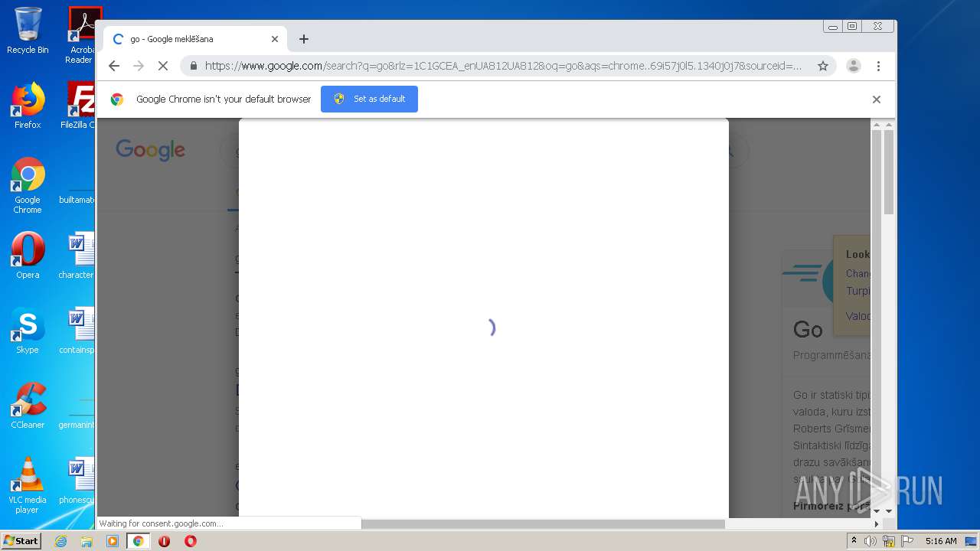The width and height of the screenshot is (980, 551).
Task: View site security padlock information
Action: click(193, 66)
